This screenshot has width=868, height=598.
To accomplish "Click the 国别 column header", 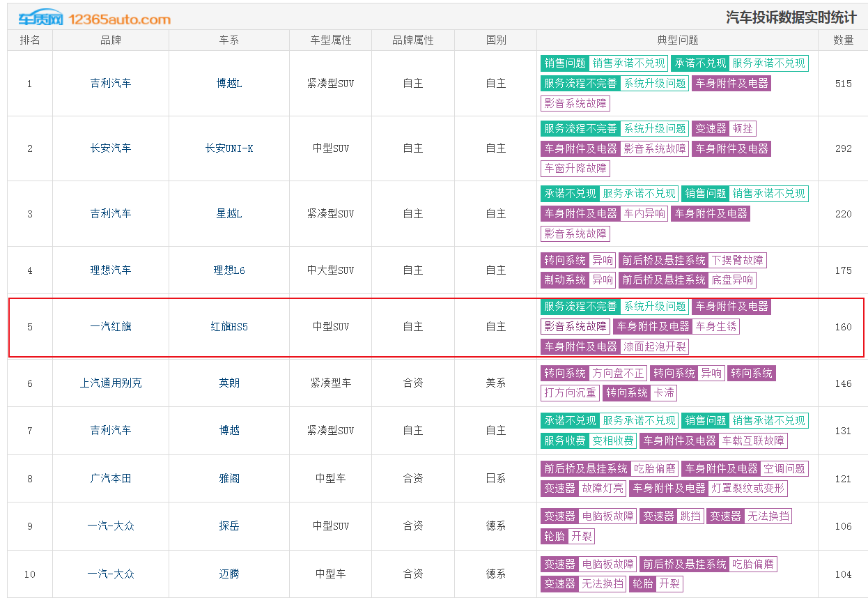I will click(496, 40).
